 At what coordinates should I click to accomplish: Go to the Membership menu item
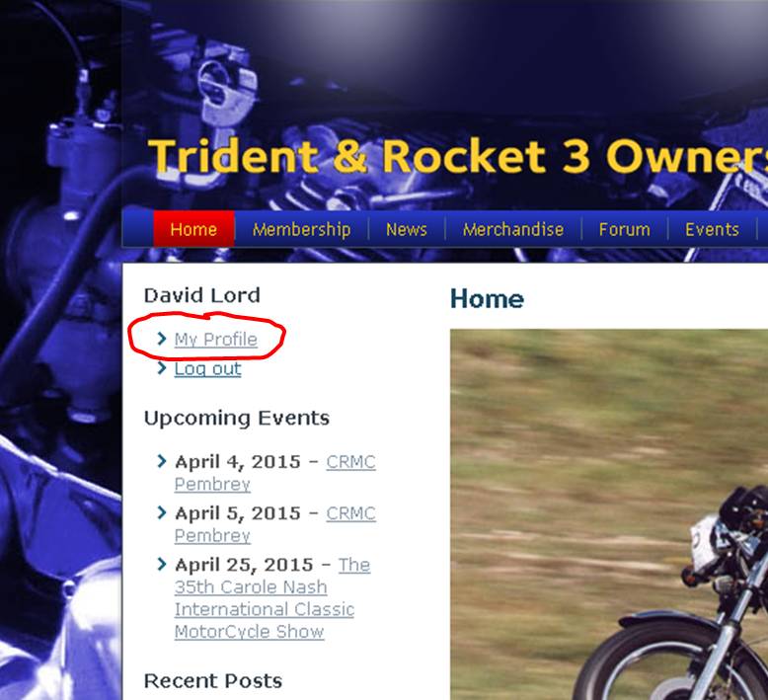tap(301, 229)
